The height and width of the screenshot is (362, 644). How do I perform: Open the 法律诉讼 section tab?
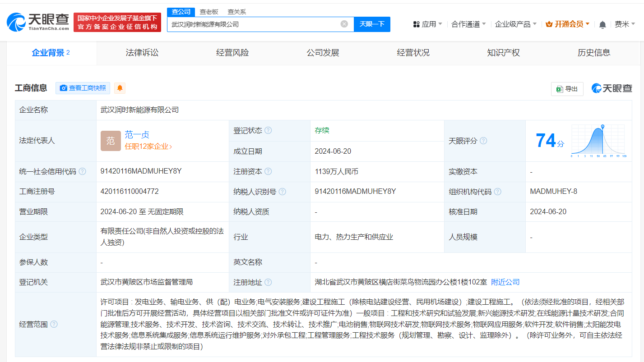click(x=142, y=53)
